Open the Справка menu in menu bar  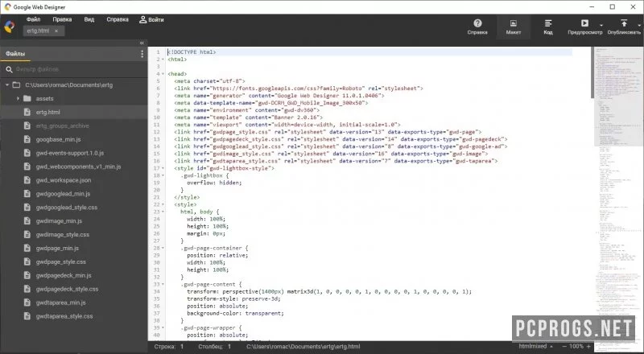pyautogui.click(x=118, y=19)
